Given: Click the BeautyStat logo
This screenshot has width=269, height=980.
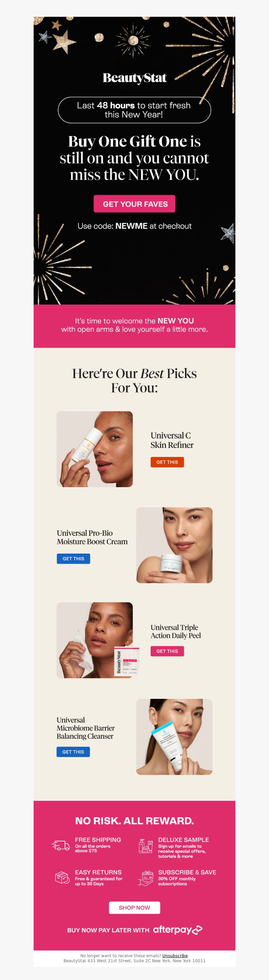Looking at the screenshot, I should (134, 78).
